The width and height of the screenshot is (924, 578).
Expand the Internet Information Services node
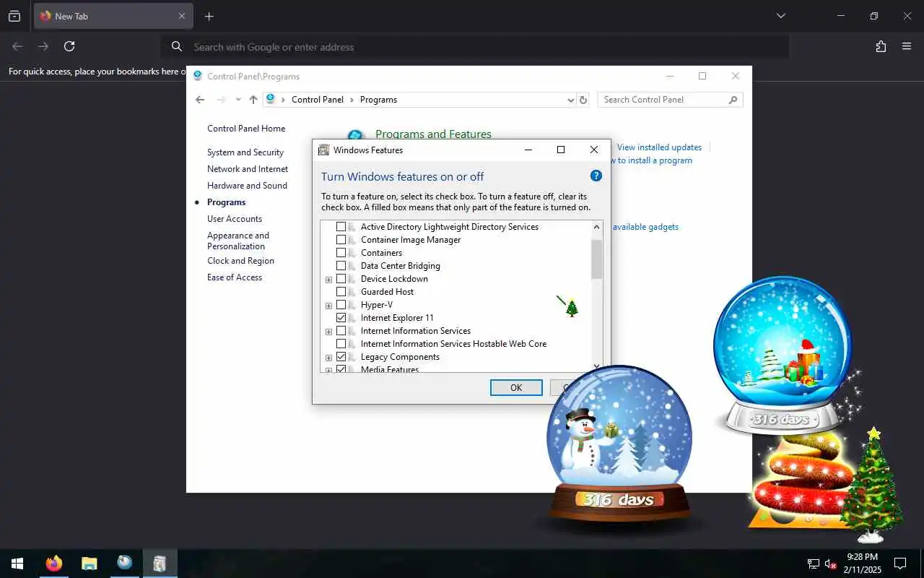click(329, 332)
